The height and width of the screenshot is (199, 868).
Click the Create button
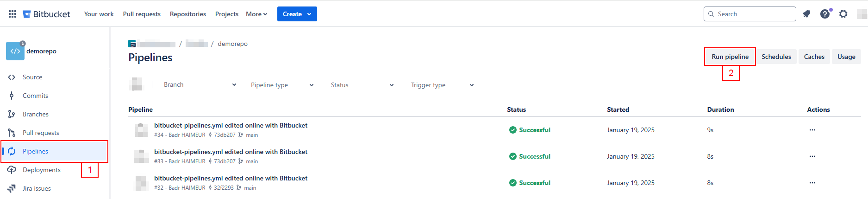pyautogui.click(x=297, y=14)
